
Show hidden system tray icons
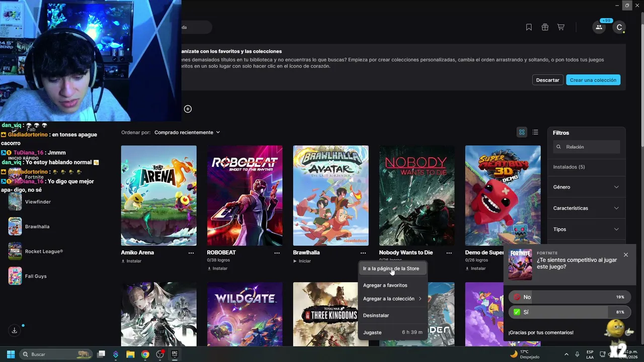[566, 354]
